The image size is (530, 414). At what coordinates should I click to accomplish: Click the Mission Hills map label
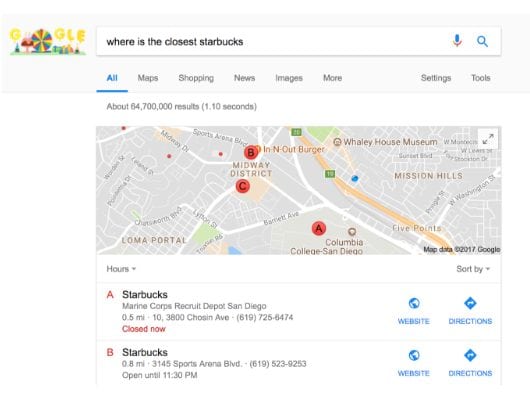[429, 176]
